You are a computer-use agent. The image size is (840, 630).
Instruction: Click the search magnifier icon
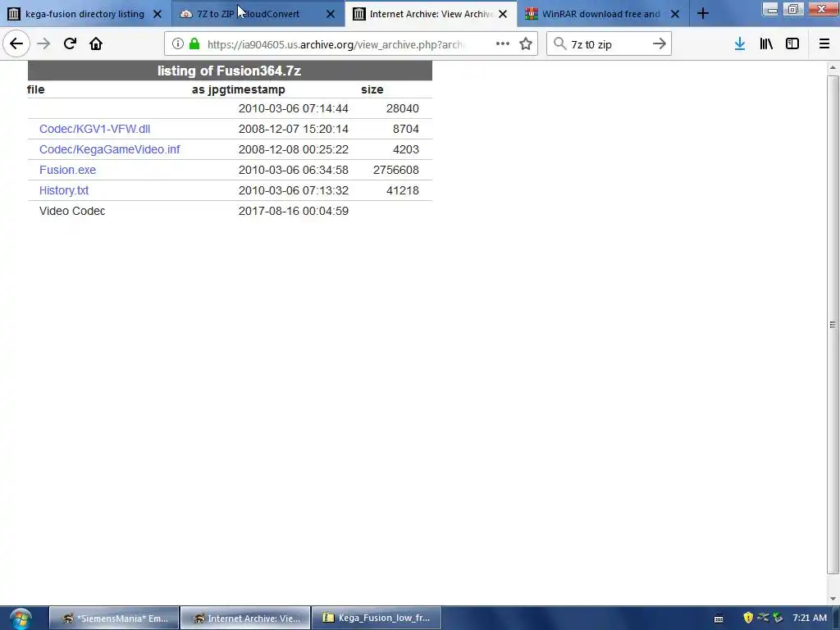coord(559,44)
